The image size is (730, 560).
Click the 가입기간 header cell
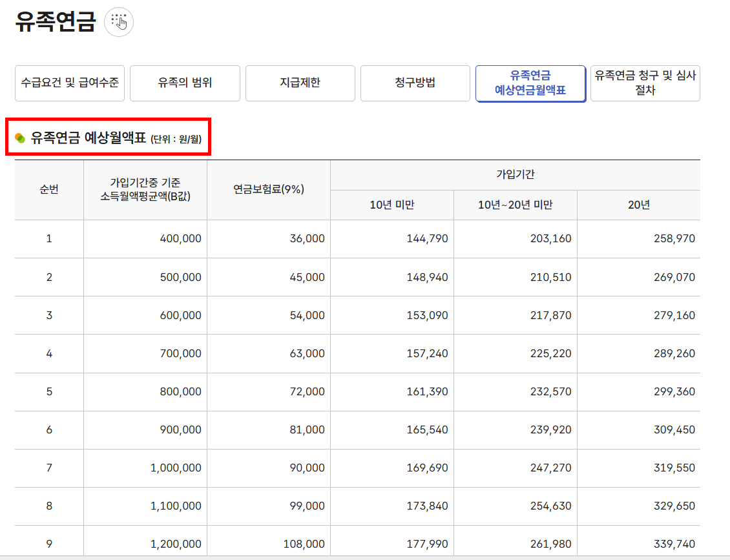click(515, 174)
